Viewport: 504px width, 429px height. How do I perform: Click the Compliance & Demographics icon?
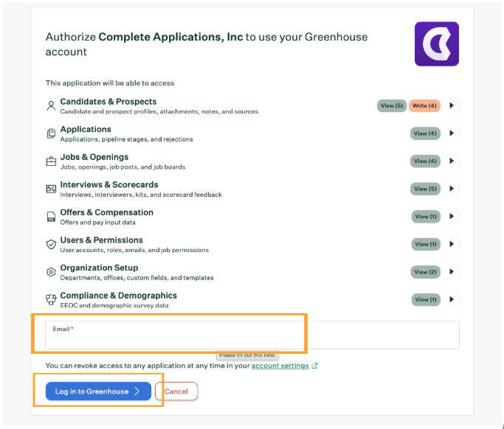coord(51,299)
